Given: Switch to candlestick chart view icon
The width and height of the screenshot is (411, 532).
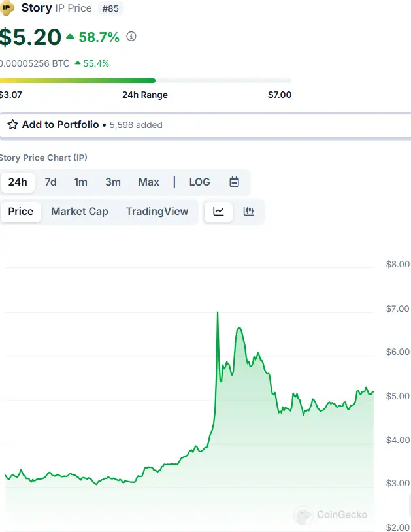Looking at the screenshot, I should [x=248, y=211].
